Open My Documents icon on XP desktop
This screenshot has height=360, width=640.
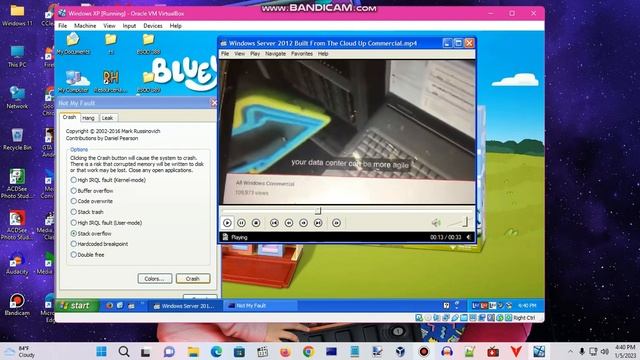[73, 44]
